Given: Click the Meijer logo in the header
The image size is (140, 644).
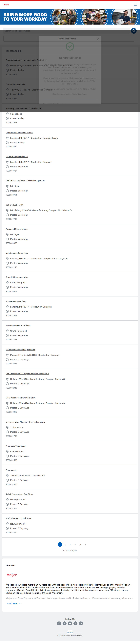Looking at the screenshot, I should 7,5.
